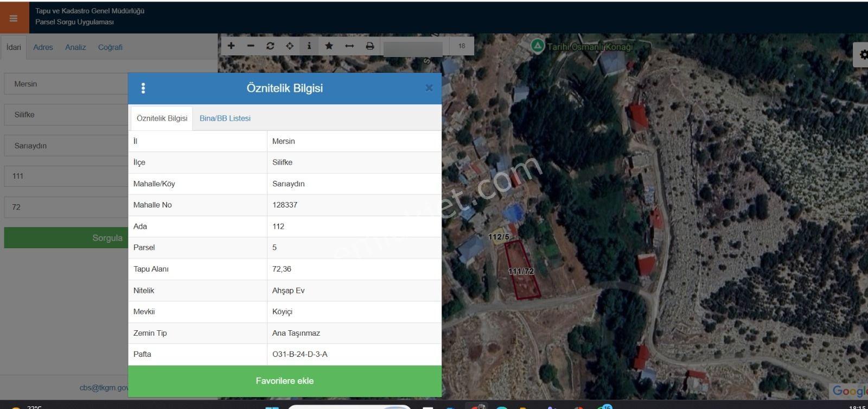Select the Mevkii value Köyiçi
Screen dimensions: 868x409
tap(282, 312)
